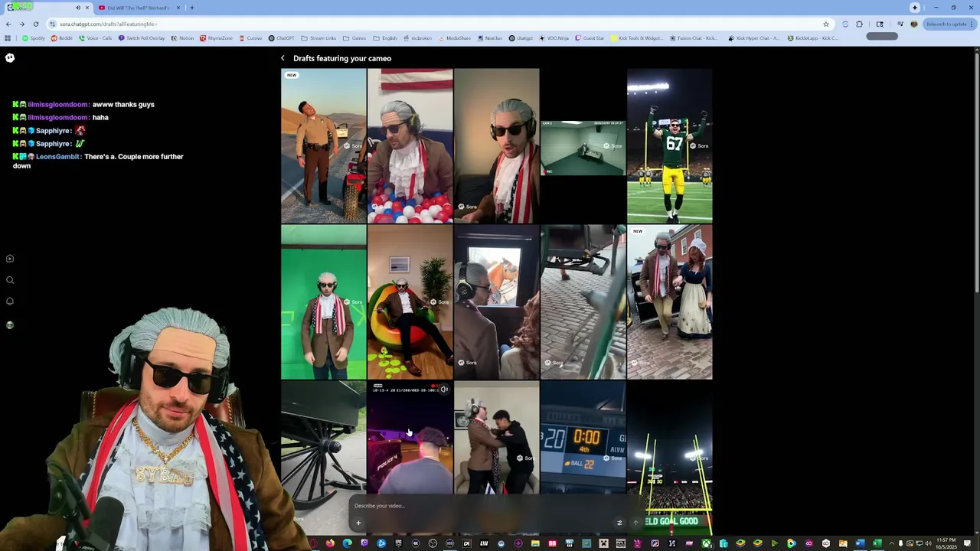This screenshot has width=980, height=551.
Task: Reload the Sora page
Action: (x=35, y=24)
